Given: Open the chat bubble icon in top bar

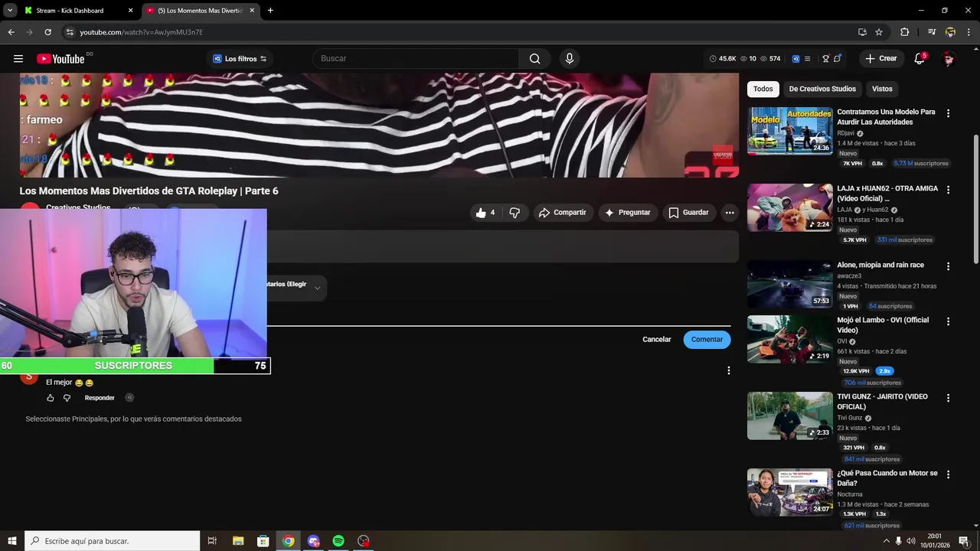Looking at the screenshot, I should click(838, 59).
